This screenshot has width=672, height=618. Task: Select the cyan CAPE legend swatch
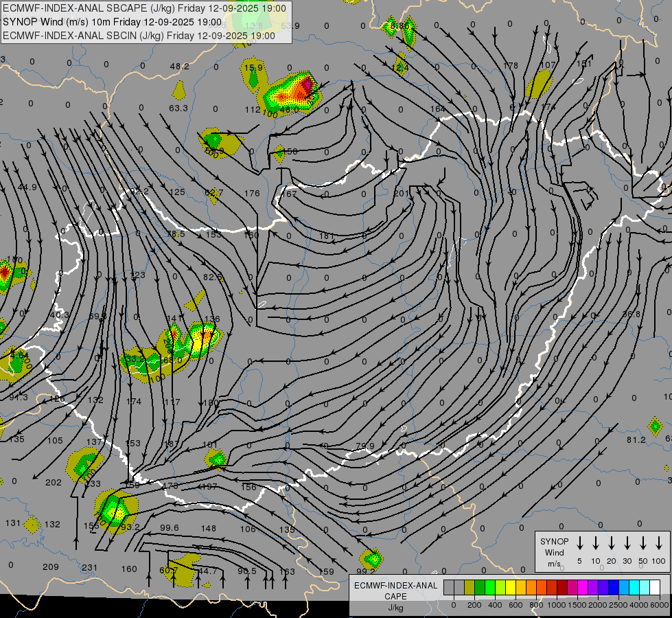(x=634, y=588)
